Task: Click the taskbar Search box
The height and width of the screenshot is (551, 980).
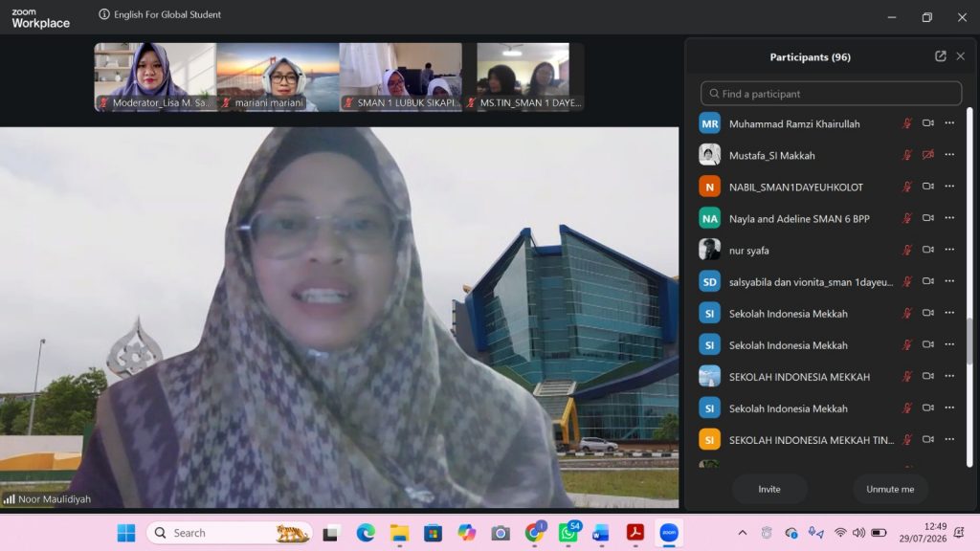Action: click(230, 533)
